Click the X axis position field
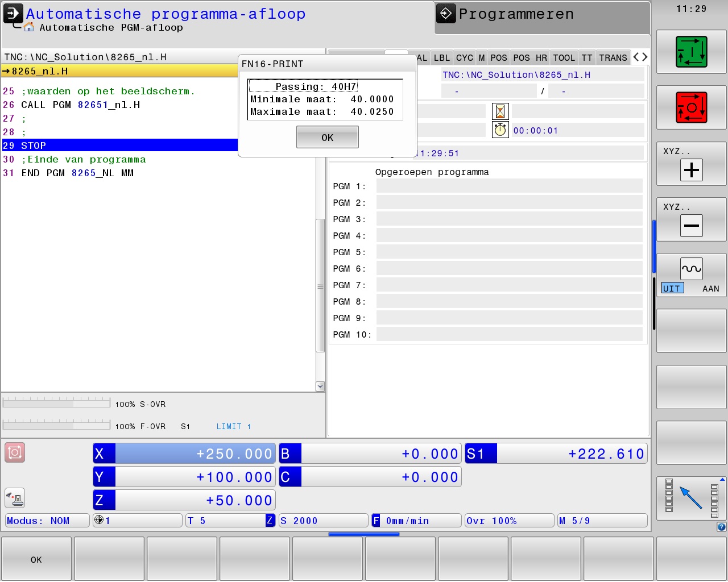Image resolution: width=728 pixels, height=582 pixels. [x=184, y=454]
